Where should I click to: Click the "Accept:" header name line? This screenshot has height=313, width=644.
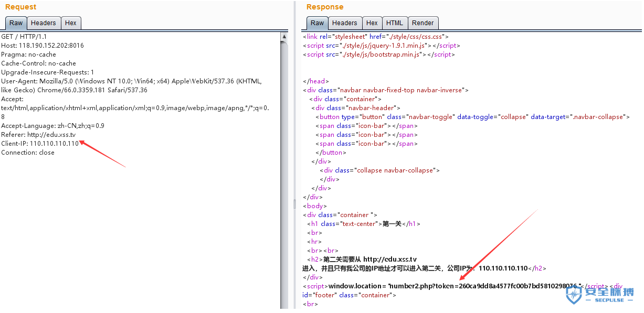(x=12, y=99)
